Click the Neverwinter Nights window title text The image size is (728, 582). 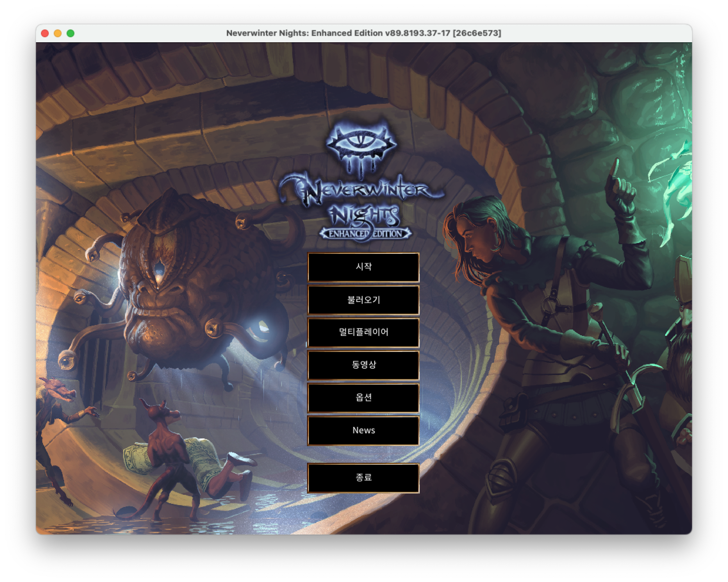[363, 33]
